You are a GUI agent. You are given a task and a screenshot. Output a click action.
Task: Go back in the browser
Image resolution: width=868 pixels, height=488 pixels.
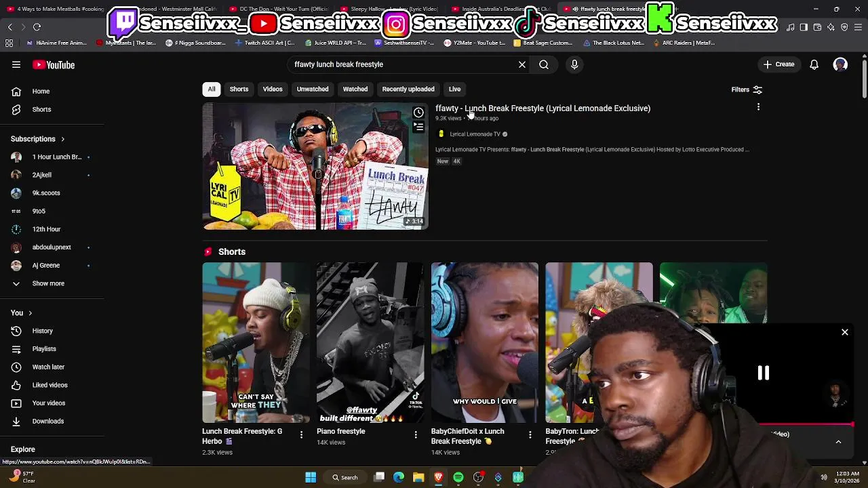tap(9, 27)
